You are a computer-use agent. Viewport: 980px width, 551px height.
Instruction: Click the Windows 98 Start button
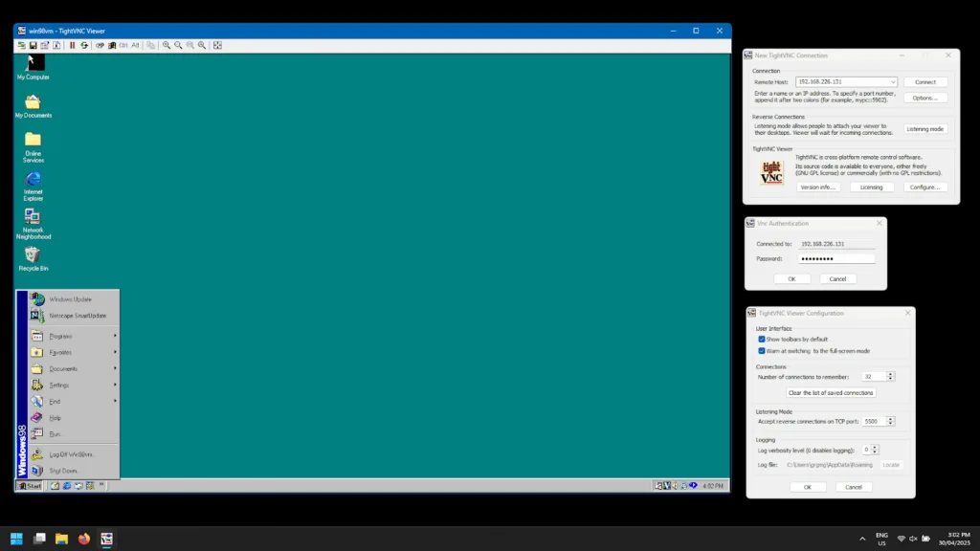tap(30, 485)
